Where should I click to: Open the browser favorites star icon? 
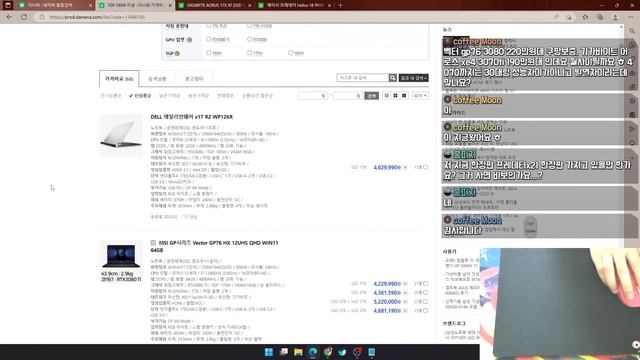(x=585, y=17)
